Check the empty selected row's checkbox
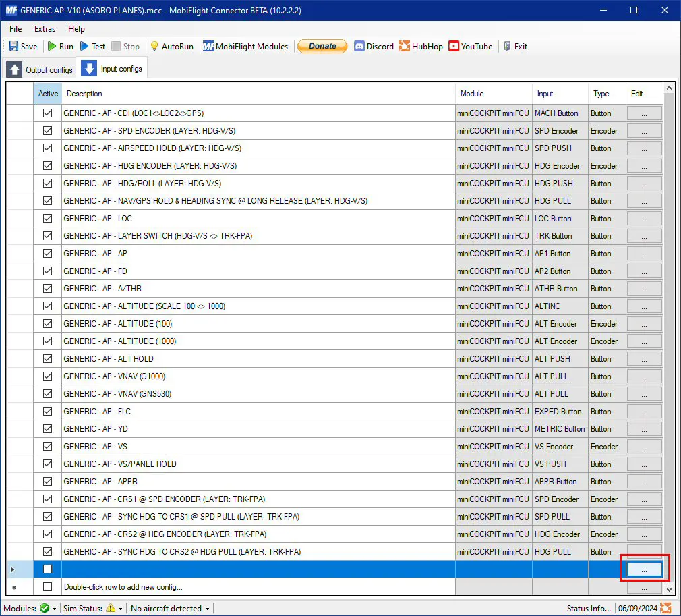Image resolution: width=681 pixels, height=616 pixels. tap(47, 569)
